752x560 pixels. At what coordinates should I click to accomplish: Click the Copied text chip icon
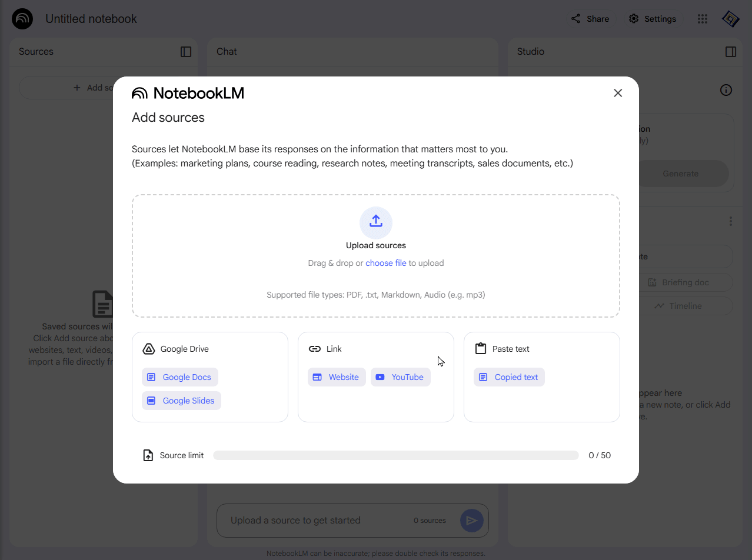tap(483, 377)
